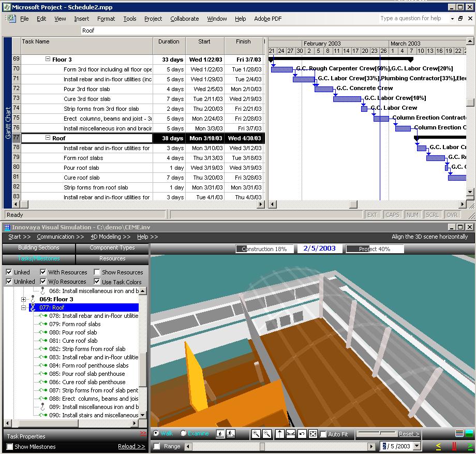
Task: Collapse Roof summary task in Gantt table
Action: [48, 138]
